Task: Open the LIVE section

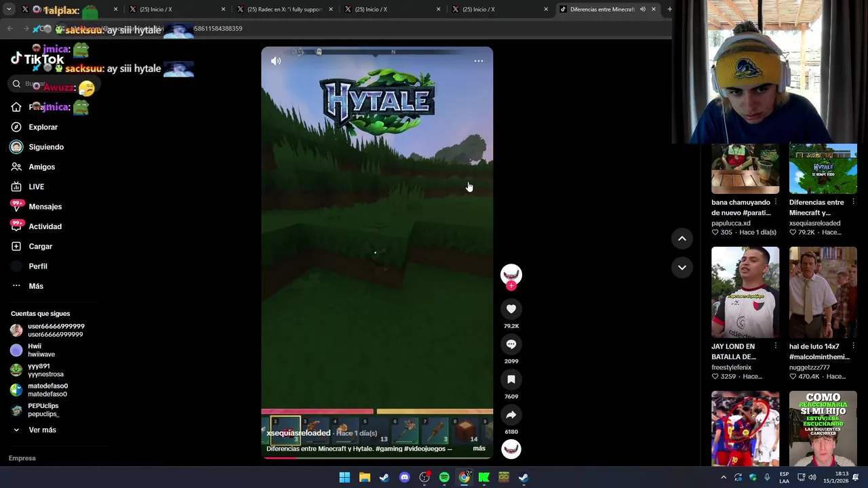Action: click(x=28, y=186)
